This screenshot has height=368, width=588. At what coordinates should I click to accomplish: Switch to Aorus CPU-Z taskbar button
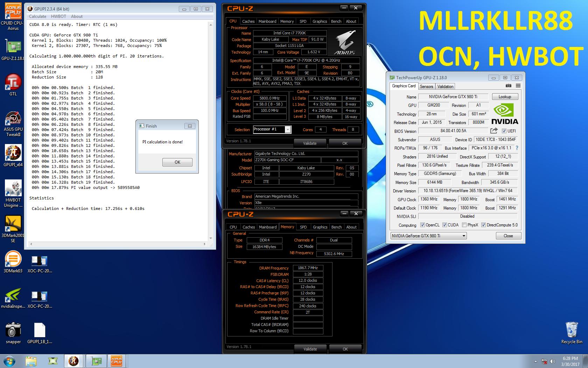tap(117, 361)
